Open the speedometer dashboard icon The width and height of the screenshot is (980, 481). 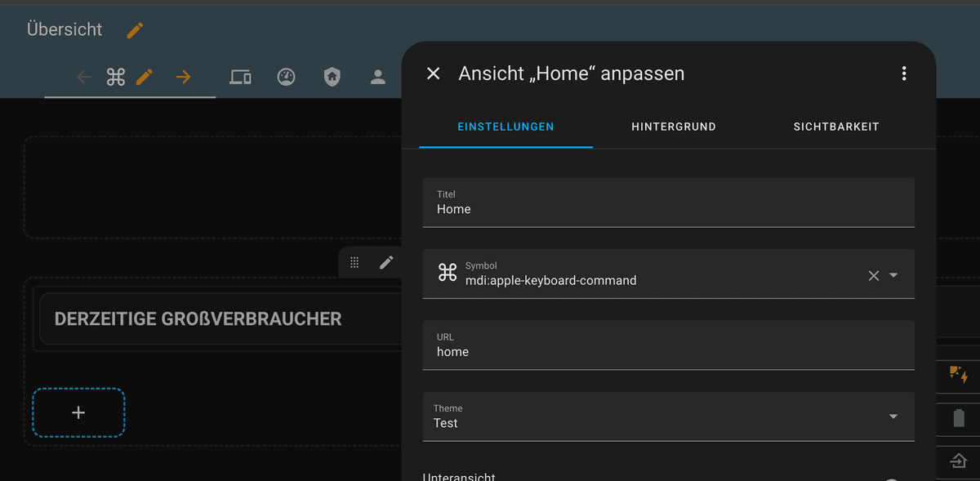(x=286, y=76)
